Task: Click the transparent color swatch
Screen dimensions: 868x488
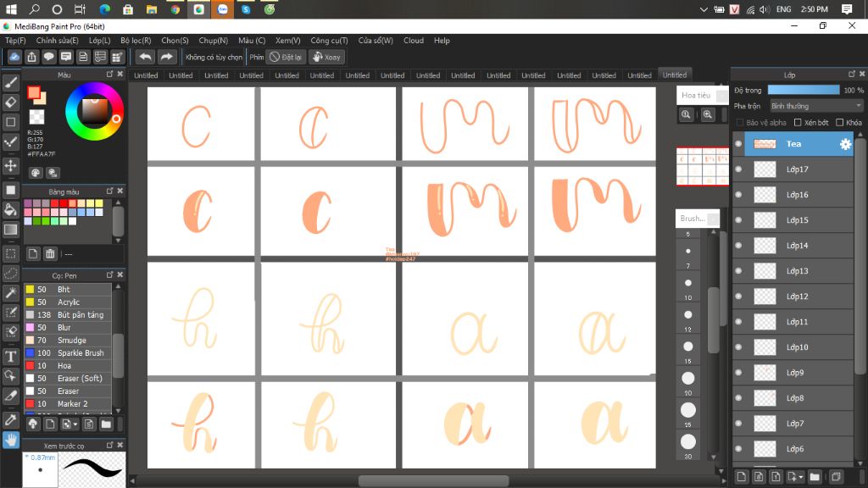Action: (36, 117)
